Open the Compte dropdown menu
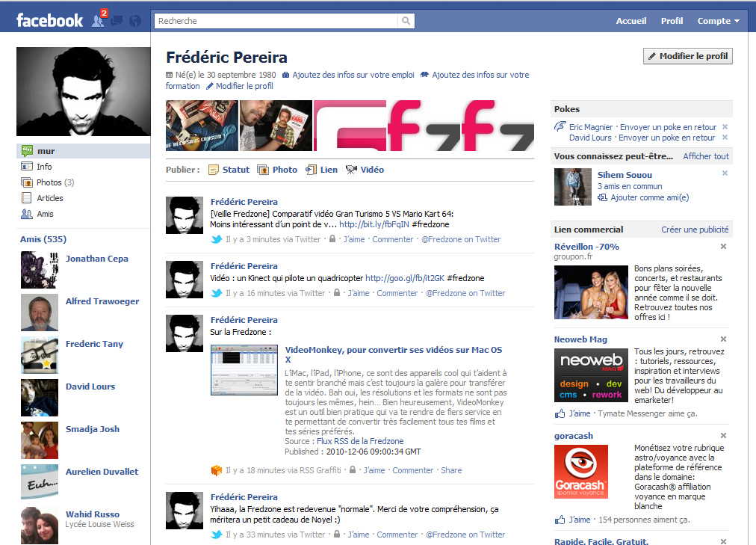 click(718, 21)
